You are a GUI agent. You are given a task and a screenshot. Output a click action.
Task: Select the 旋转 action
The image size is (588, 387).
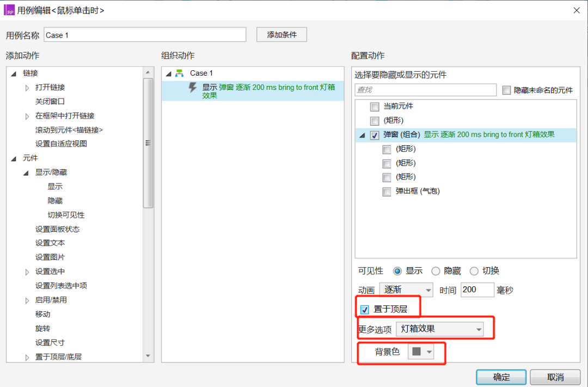[43, 329]
